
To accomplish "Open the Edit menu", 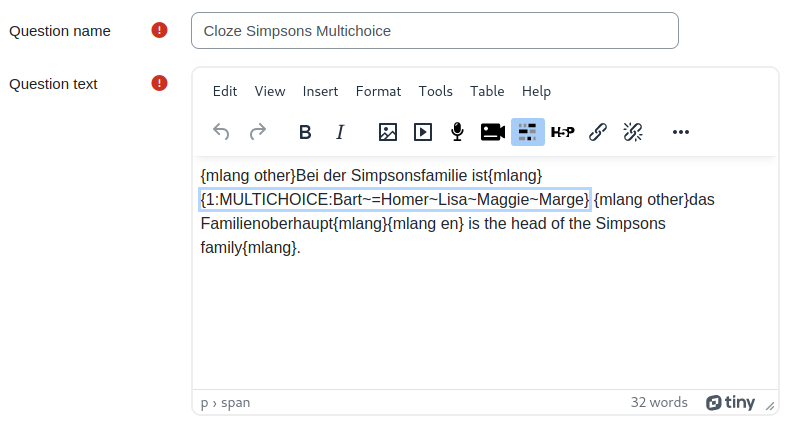I will (225, 91).
